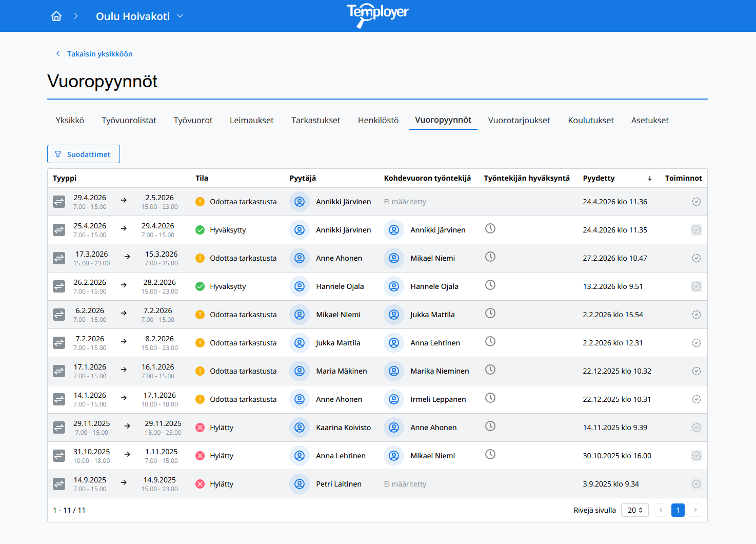Switch to Työvuorot tab
The image size is (756, 544).
pos(193,120)
